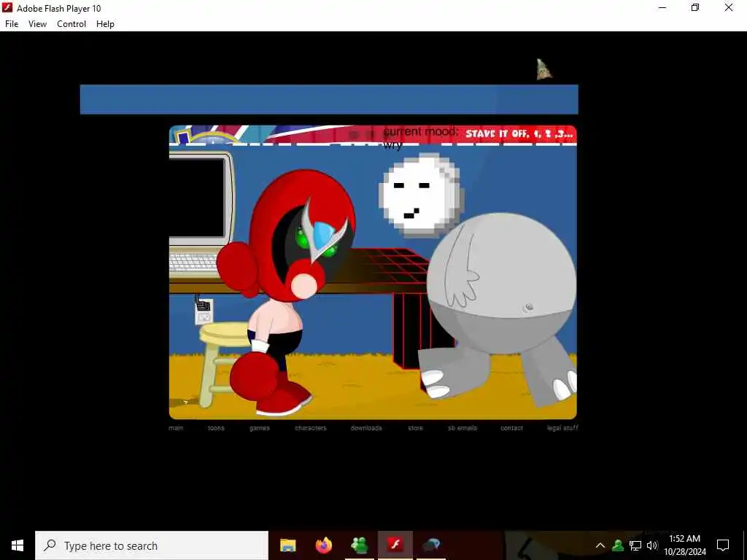This screenshot has height=560, width=747.
Task: Visit the store link
Action: coord(415,427)
